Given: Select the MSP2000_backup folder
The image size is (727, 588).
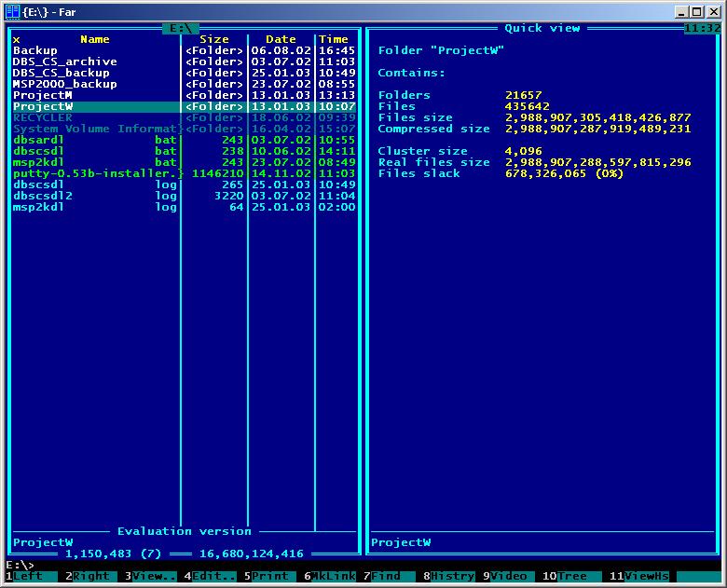Looking at the screenshot, I should (x=184, y=84).
